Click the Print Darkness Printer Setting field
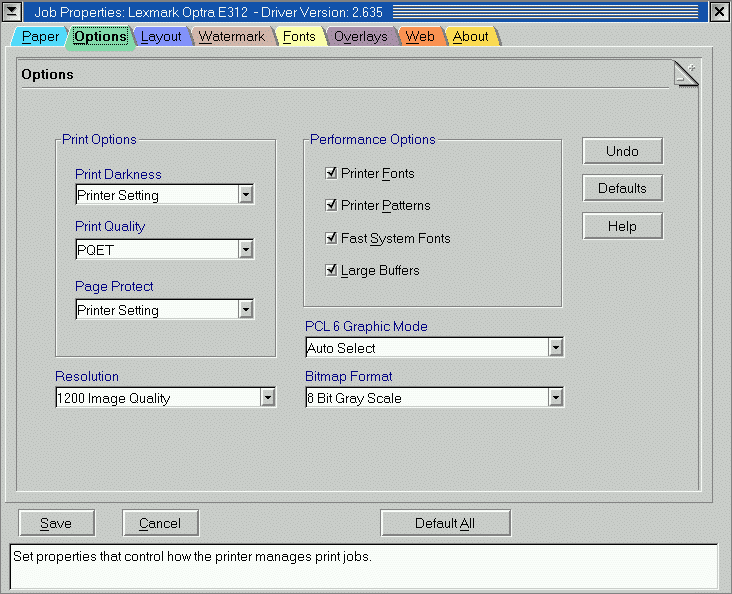The height and width of the screenshot is (594, 732). click(x=157, y=194)
